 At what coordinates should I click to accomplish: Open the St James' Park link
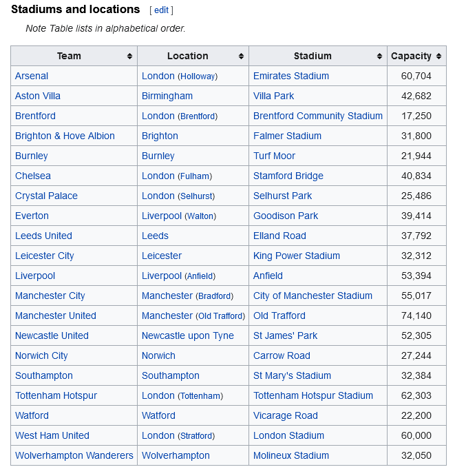(x=285, y=335)
